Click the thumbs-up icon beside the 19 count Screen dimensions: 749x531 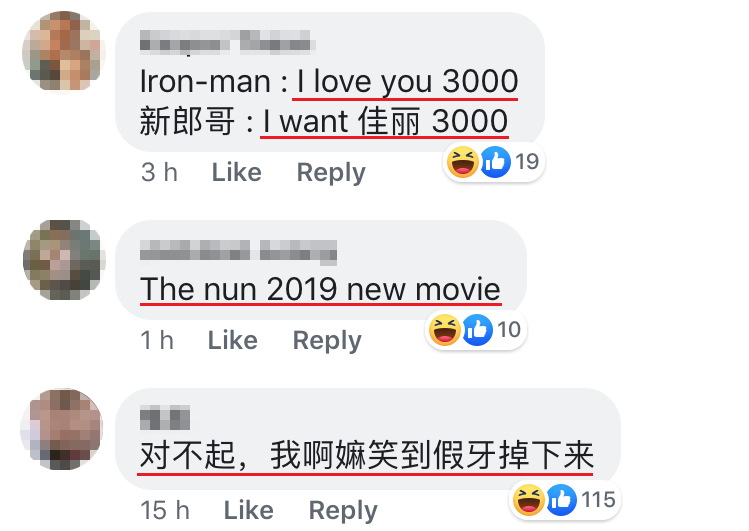click(x=495, y=162)
